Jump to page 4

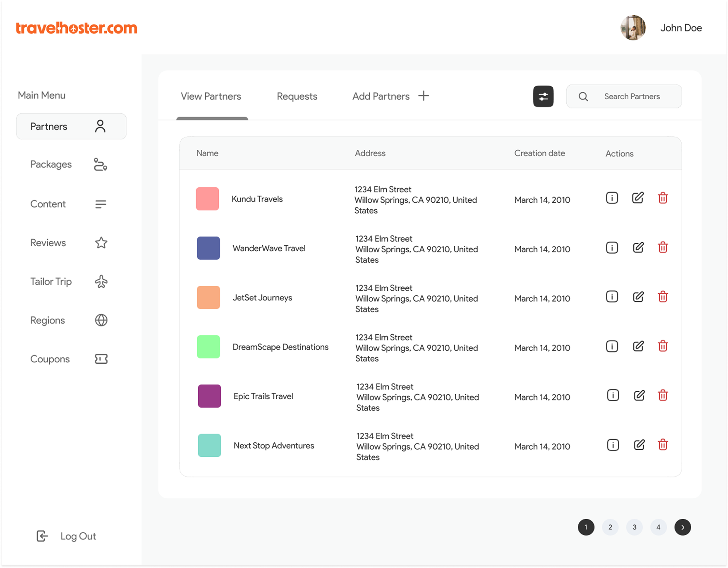tap(659, 527)
